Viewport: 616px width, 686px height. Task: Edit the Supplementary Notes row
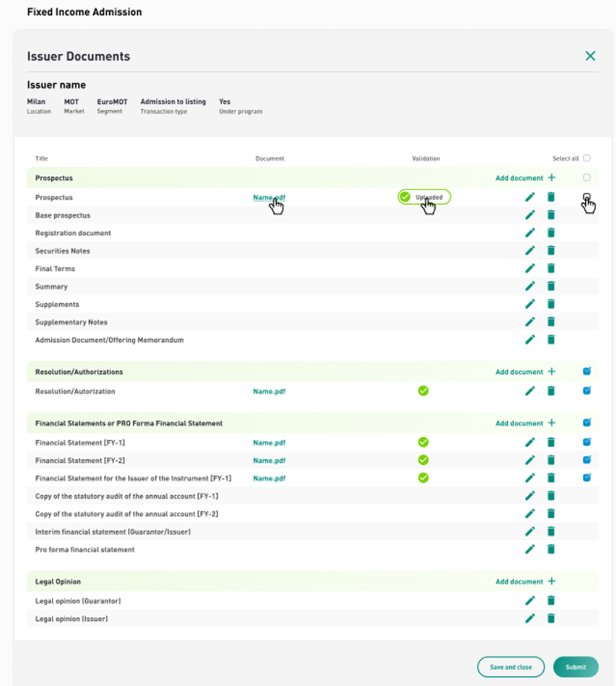point(530,322)
